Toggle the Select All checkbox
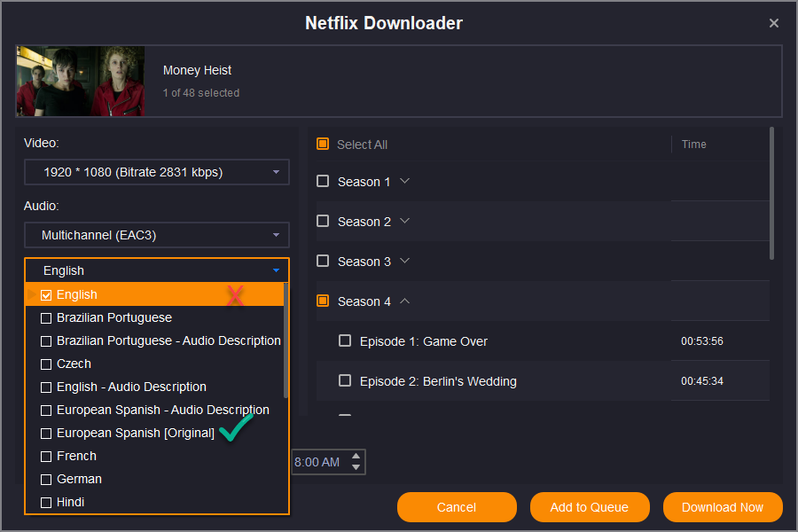Image resolution: width=798 pixels, height=532 pixels. 323,144
